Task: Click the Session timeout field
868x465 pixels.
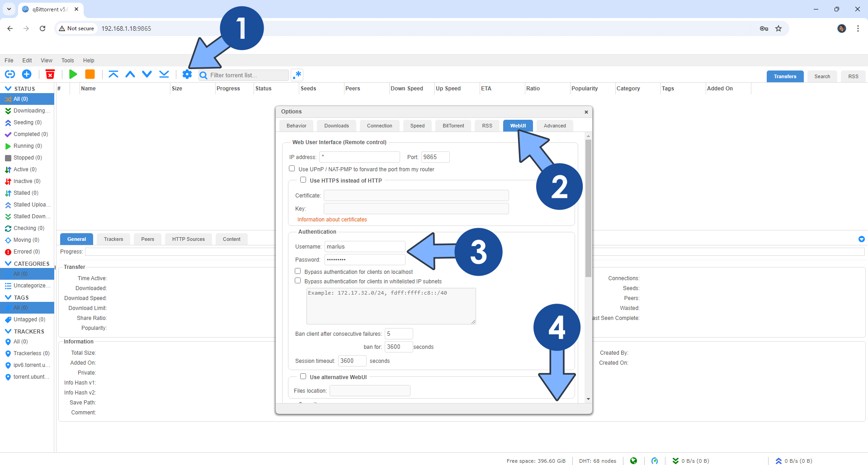Action: pos(352,361)
